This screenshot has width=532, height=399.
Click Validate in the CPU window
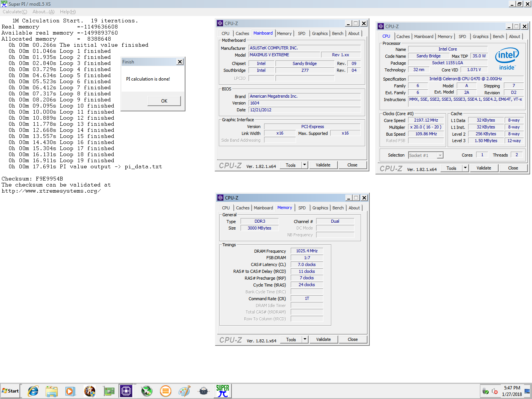pos(484,168)
